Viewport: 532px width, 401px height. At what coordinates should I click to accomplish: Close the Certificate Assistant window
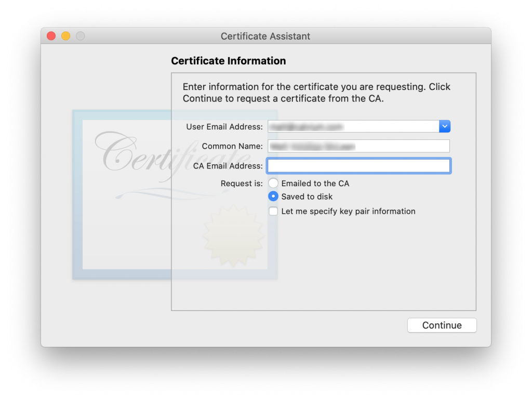click(51, 36)
